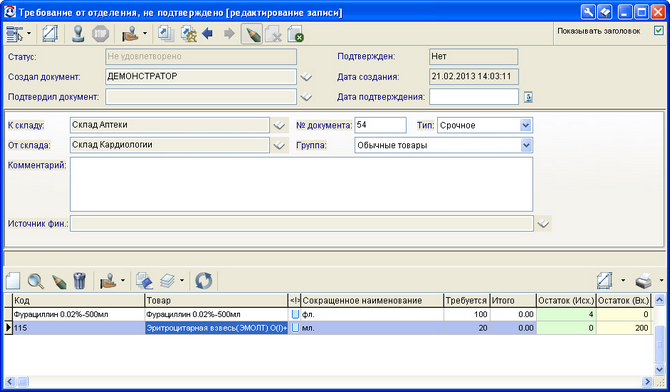
Task: Click the documents with blue book icon
Action: pyautogui.click(x=144, y=281)
